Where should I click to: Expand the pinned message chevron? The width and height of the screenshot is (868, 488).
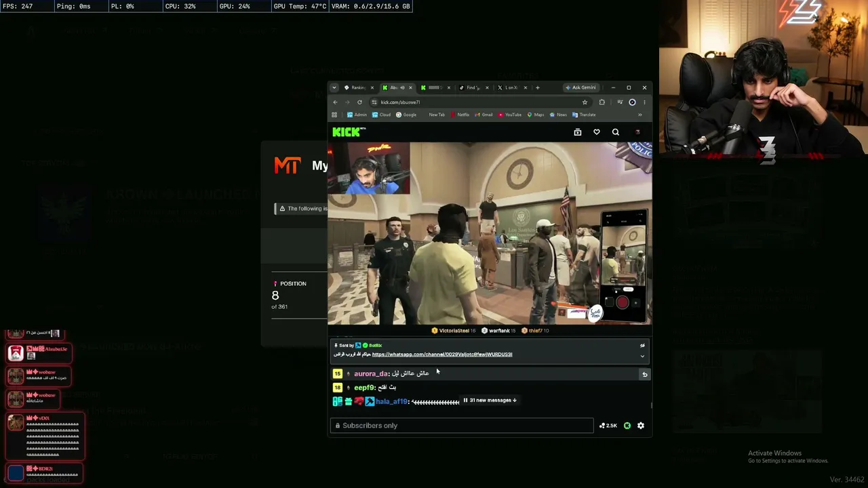pos(642,357)
